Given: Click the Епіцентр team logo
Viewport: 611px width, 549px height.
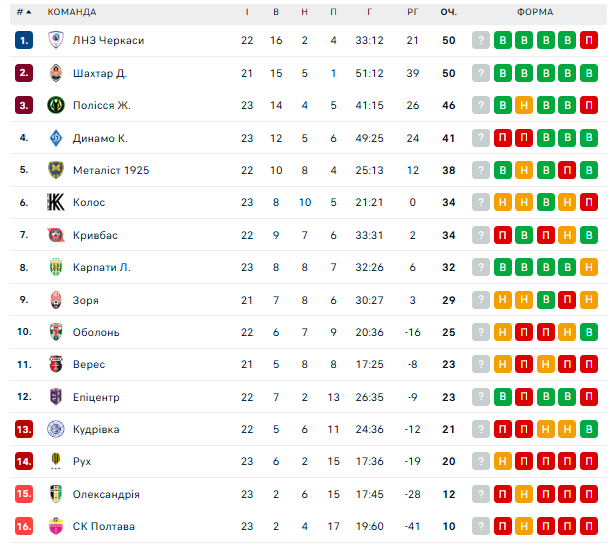Looking at the screenshot, I should pos(56,397).
